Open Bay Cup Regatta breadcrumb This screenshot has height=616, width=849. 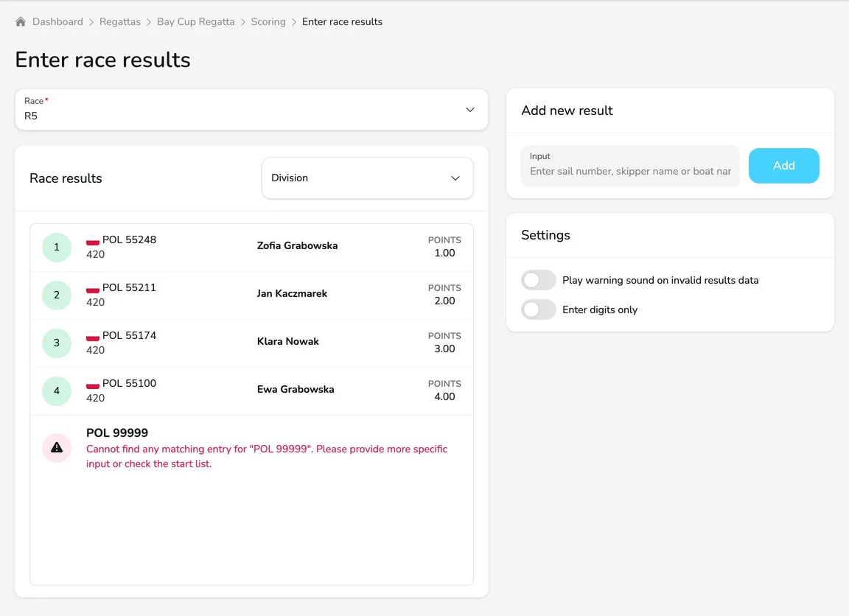click(195, 21)
